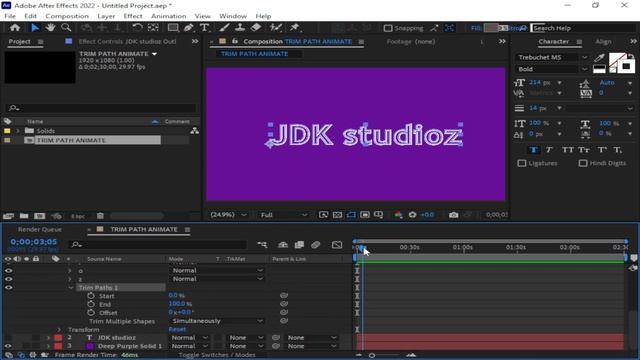Viewport: 640px width, 360px height.
Task: Open the Trim Multiple Shapes Simultaneously dropdown
Action: click(x=217, y=321)
